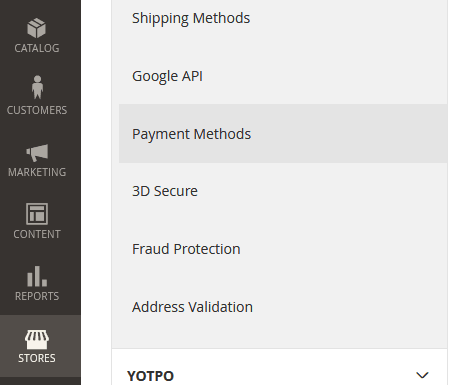Click the CATALOG sidebar label
The image size is (473, 387).
tap(37, 48)
